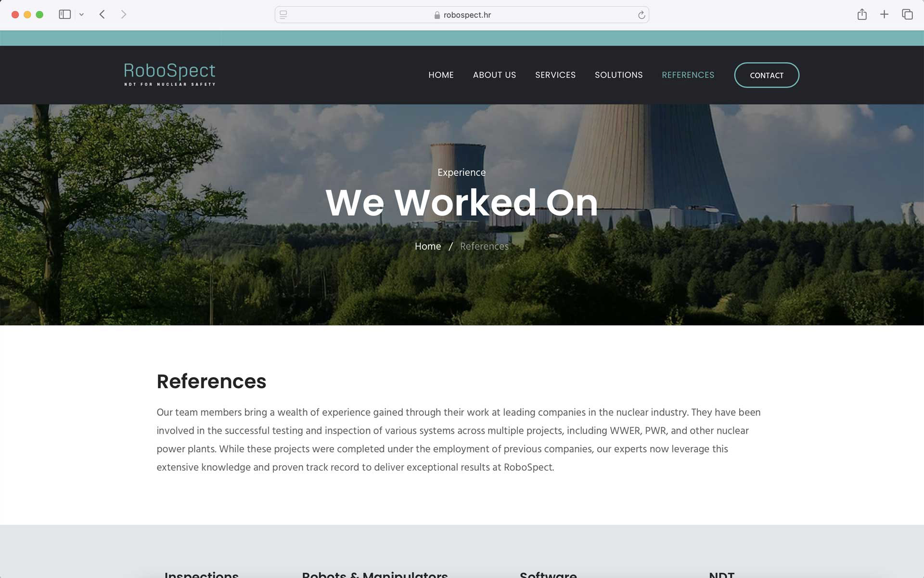
Task: Go back with the back arrow
Action: 102,14
